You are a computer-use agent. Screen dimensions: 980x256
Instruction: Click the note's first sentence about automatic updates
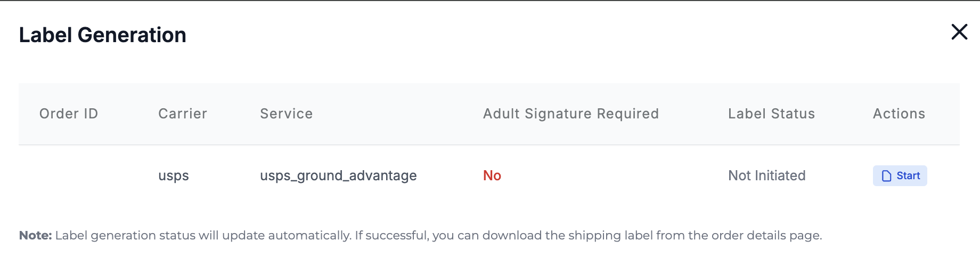(202, 235)
